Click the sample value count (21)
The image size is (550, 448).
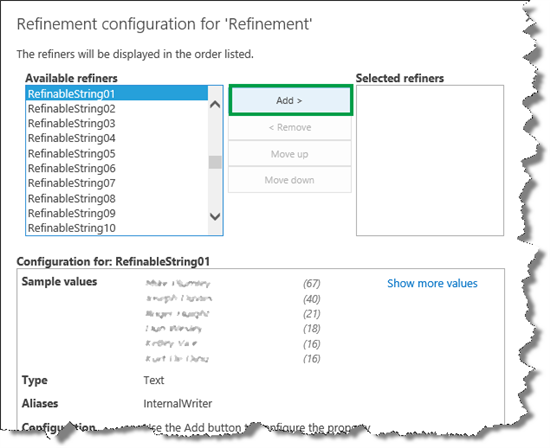[311, 314]
